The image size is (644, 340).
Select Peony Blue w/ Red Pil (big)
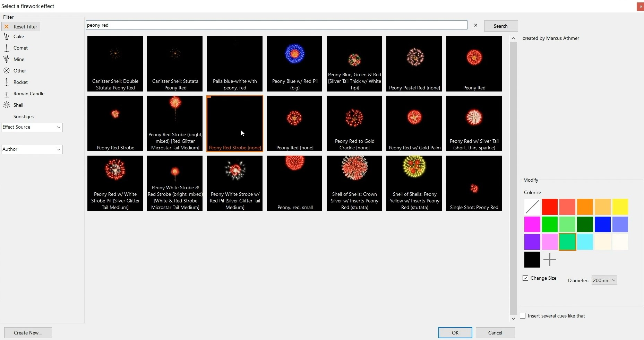pyautogui.click(x=294, y=64)
